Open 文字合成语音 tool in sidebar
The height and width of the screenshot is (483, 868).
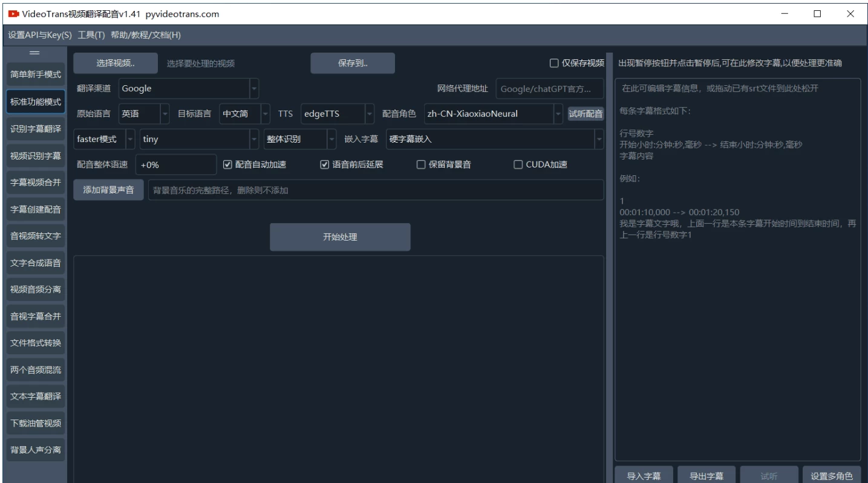(36, 263)
